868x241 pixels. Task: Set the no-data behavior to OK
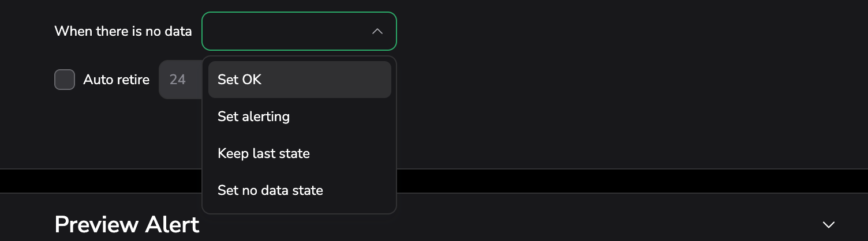pos(299,80)
